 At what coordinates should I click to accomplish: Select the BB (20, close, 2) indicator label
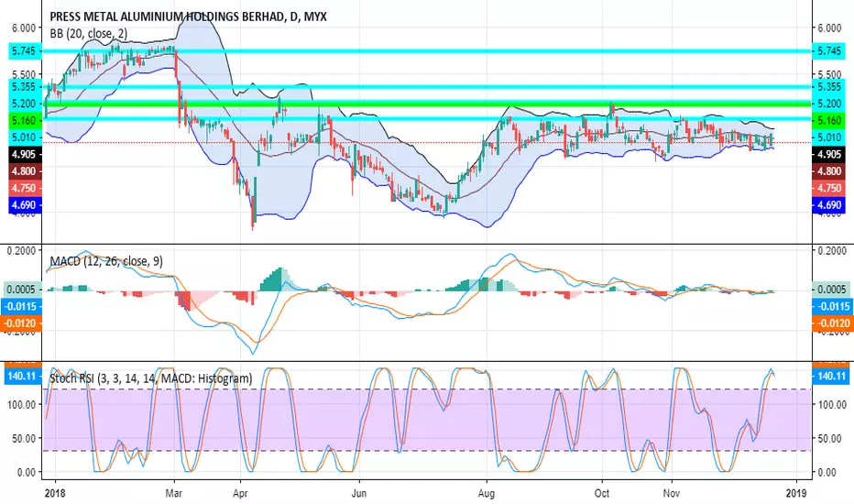pos(89,34)
